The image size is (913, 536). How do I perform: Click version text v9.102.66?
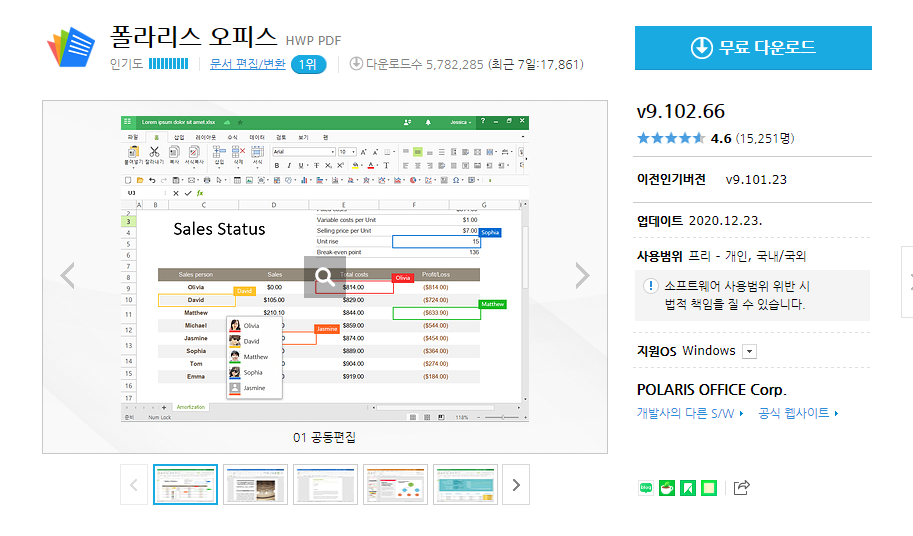681,111
